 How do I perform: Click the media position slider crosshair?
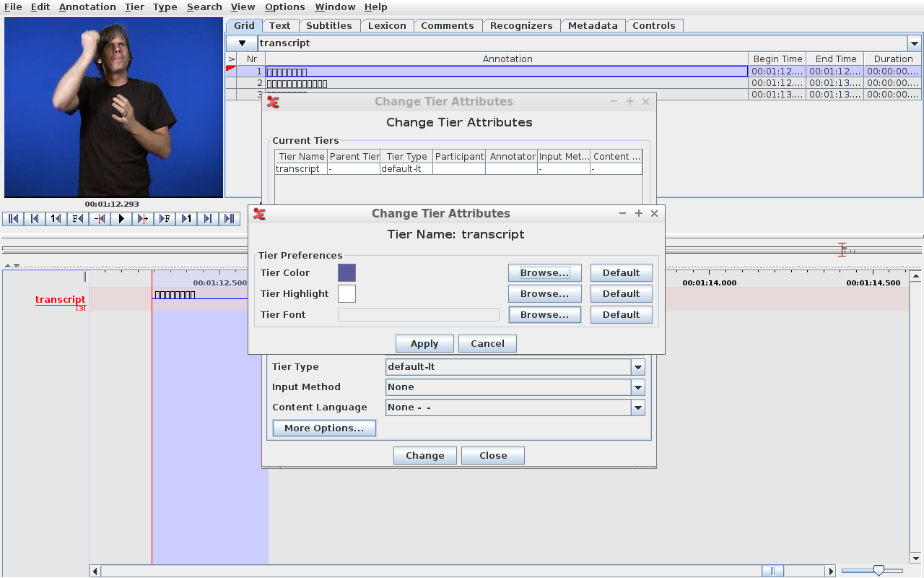coord(842,249)
